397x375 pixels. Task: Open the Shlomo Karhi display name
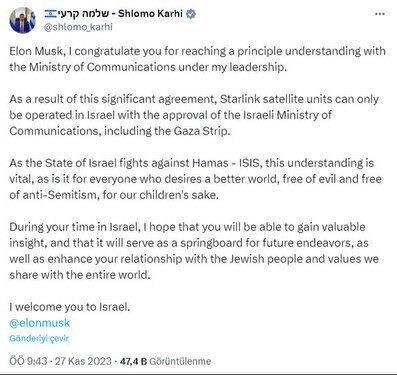150,13
